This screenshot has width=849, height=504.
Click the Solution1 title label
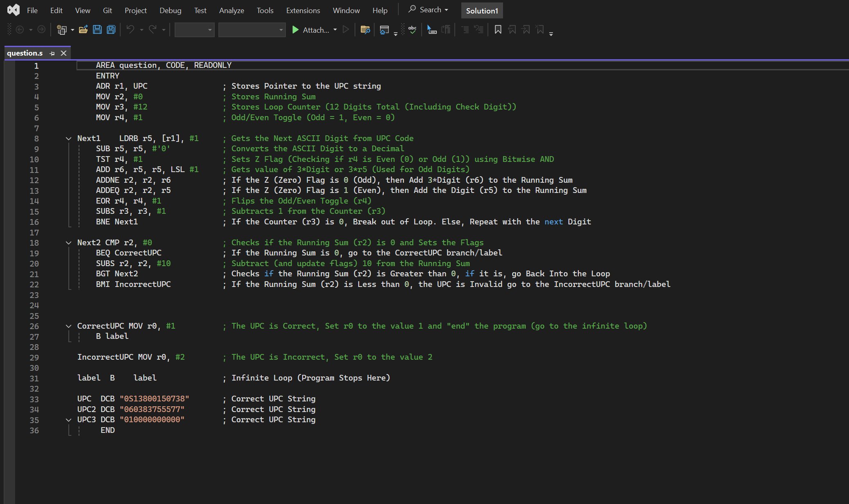(482, 11)
